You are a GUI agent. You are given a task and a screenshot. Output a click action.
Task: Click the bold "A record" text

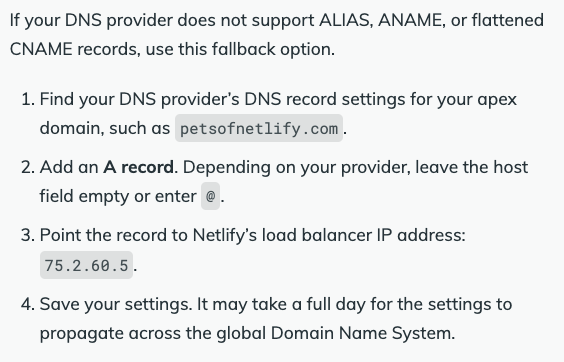point(138,167)
